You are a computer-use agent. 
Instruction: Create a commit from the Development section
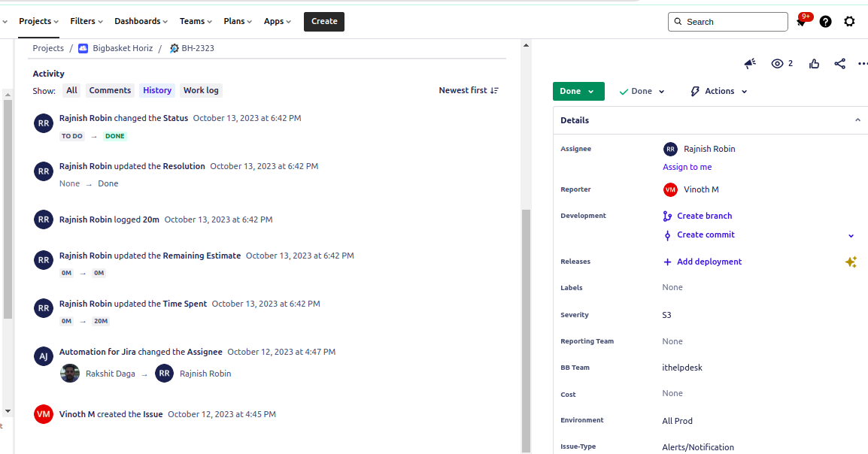pyautogui.click(x=705, y=235)
